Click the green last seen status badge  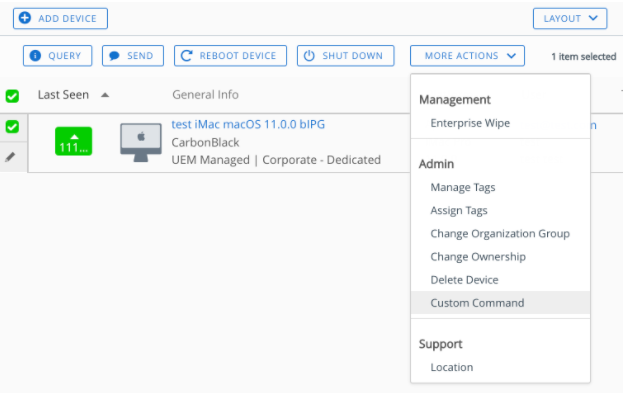click(74, 141)
